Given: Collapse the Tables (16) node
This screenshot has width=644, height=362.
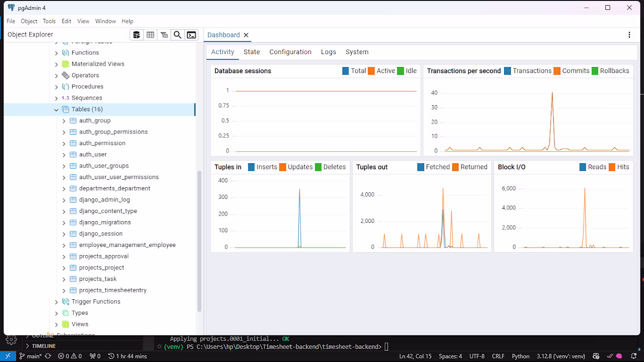Looking at the screenshot, I should tap(56, 110).
